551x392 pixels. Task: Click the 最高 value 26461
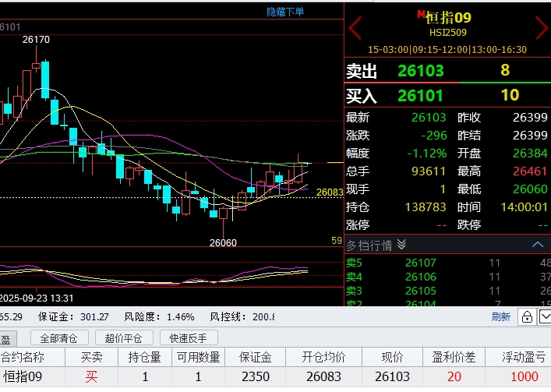point(530,171)
